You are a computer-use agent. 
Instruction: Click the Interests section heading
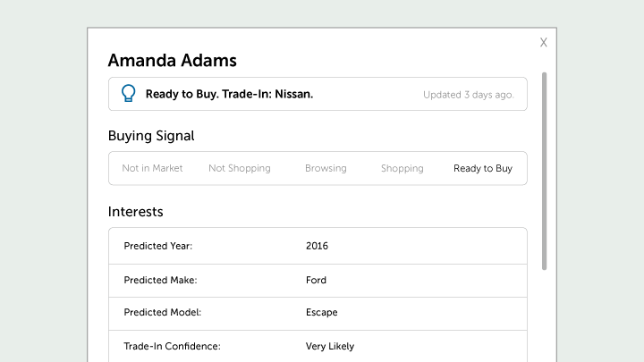click(136, 212)
